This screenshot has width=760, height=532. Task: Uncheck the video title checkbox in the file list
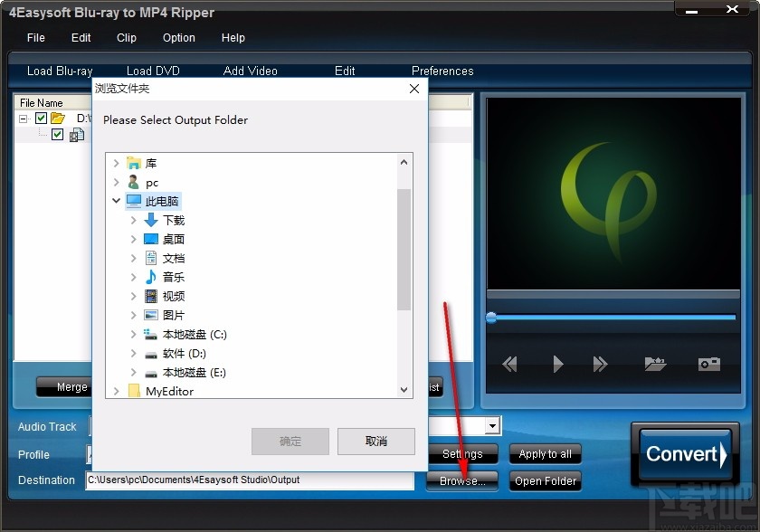(56, 134)
